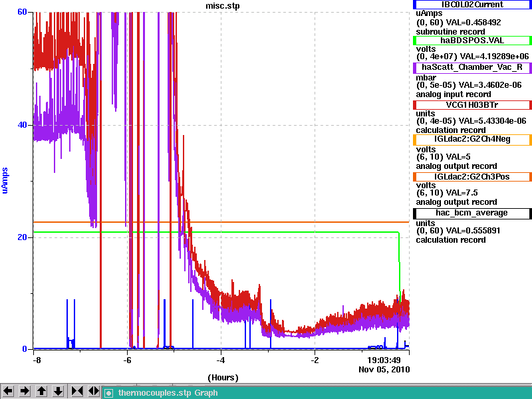Click the 19:03:49 timestamp on axis
This screenshot has height=399, width=532.
[384, 360]
